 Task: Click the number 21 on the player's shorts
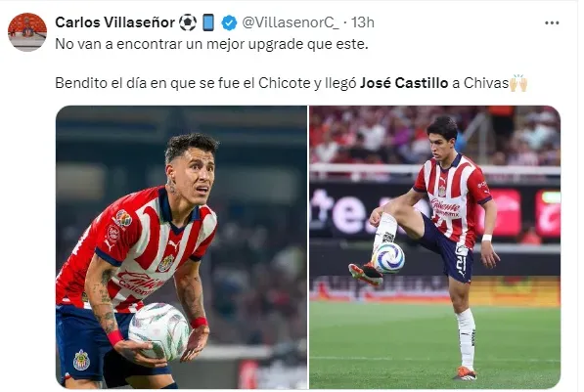pos(461,263)
